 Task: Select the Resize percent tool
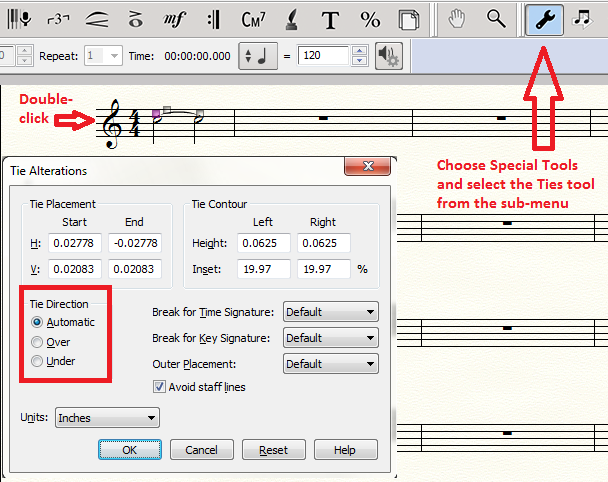[x=370, y=19]
